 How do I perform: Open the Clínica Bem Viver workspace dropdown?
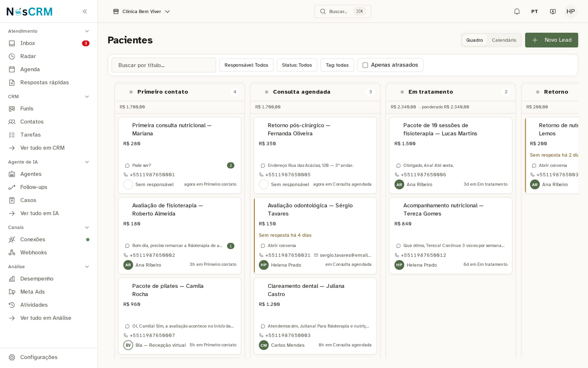tap(142, 11)
